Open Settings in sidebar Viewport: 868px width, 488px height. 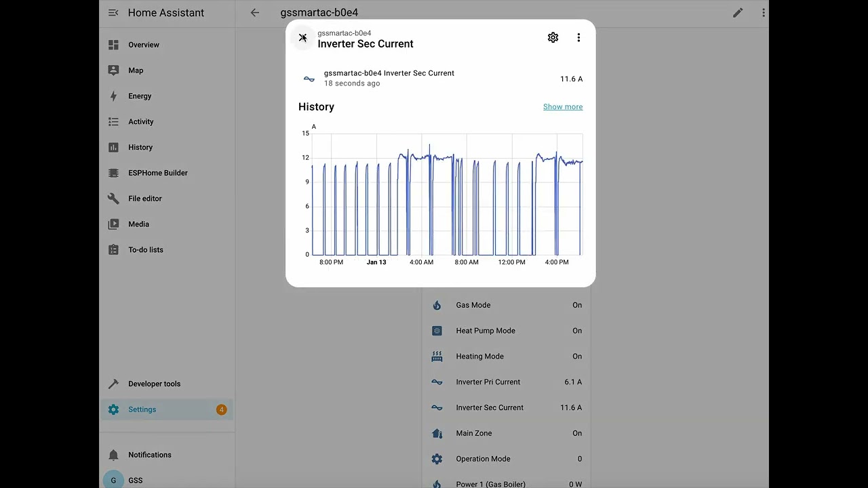[x=166, y=409]
